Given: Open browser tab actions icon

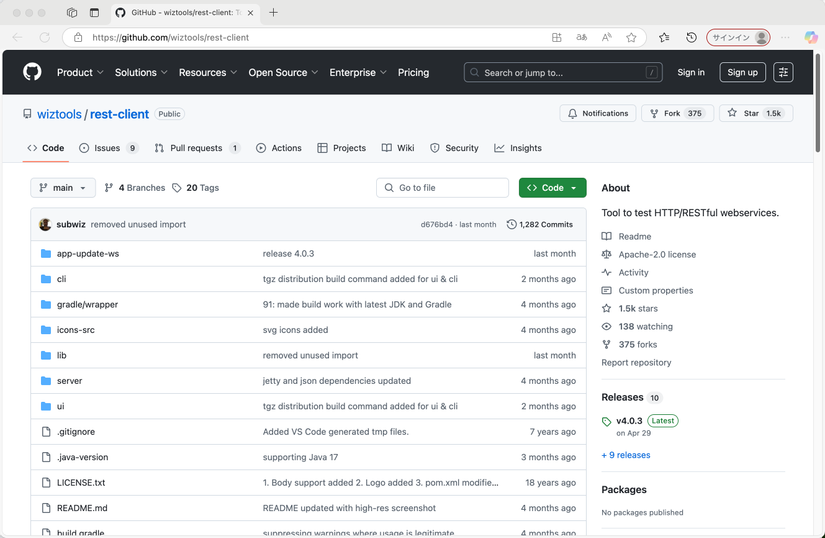Looking at the screenshot, I should [94, 13].
